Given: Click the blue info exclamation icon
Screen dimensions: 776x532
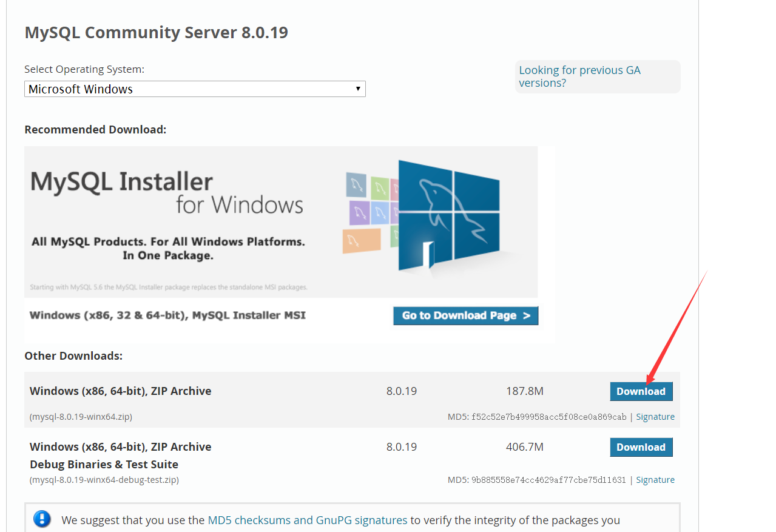Looking at the screenshot, I should pyautogui.click(x=42, y=519).
